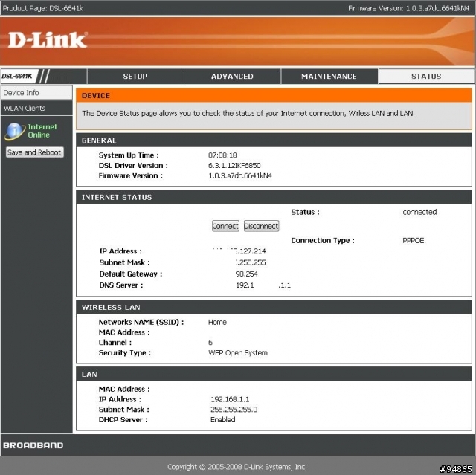The width and height of the screenshot is (476, 475).
Task: Click the D-Link logo
Action: coord(48,40)
